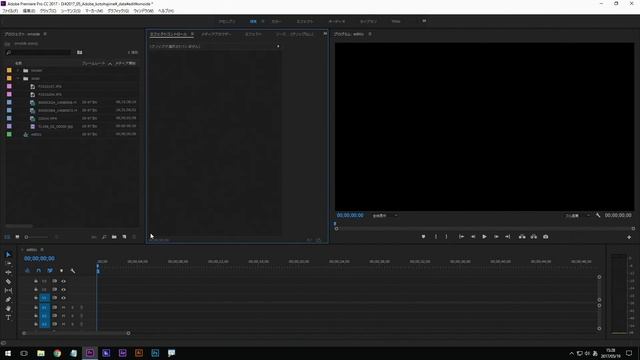Toggle Linked Selection in the timeline header
The width and height of the screenshot is (640, 360).
(x=50, y=271)
